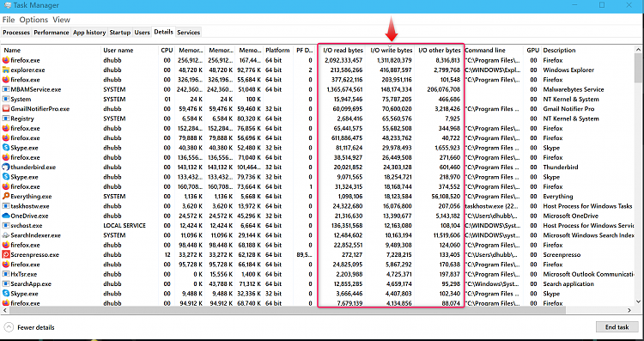Click the Microsoft OneDrive description
Image resolution: width=644 pixels, height=341 pixels.
pyautogui.click(x=570, y=216)
